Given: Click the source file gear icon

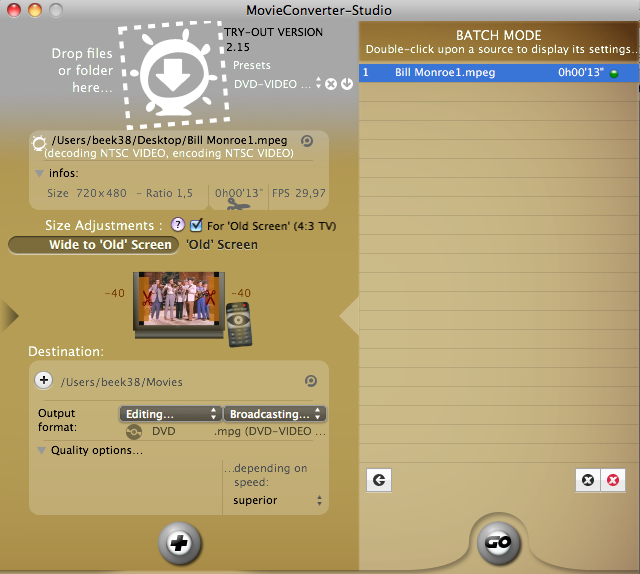Looking at the screenshot, I should (x=39, y=143).
